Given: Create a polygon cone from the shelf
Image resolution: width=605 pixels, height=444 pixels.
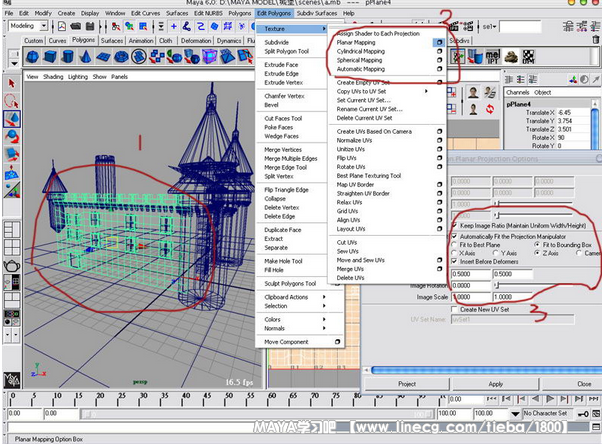Looking at the screenshot, I should coord(86,57).
